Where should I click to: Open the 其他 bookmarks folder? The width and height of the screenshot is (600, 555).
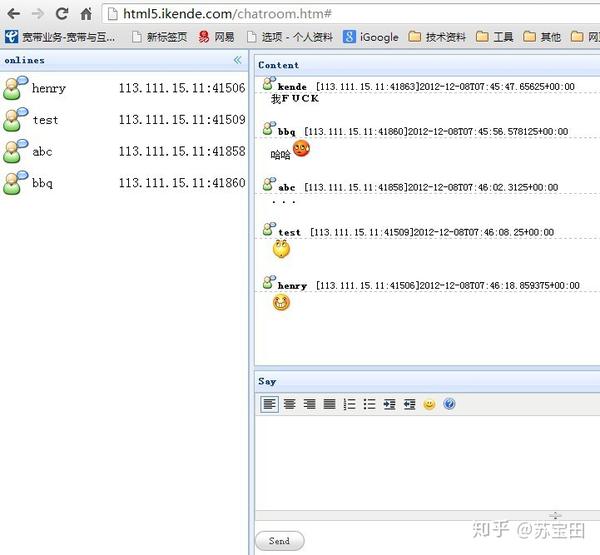542,37
